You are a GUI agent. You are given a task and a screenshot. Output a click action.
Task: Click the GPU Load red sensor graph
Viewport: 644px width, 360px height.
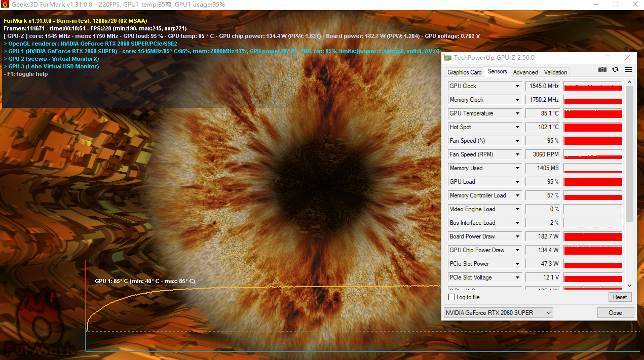point(593,182)
